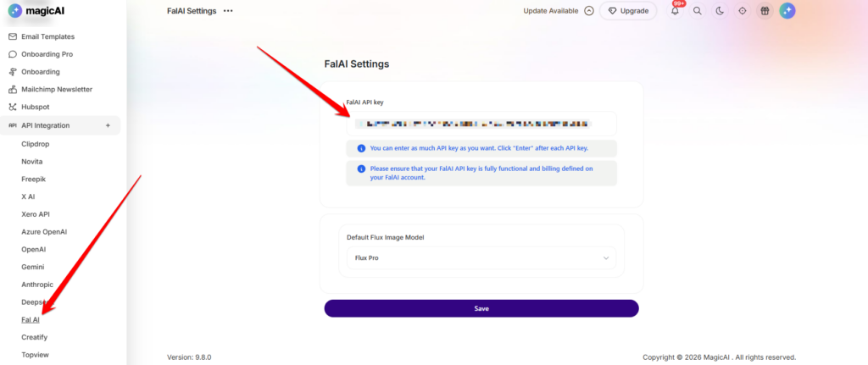Click the Hubspot sidebar icon
This screenshot has width=868, height=365.
click(x=12, y=107)
